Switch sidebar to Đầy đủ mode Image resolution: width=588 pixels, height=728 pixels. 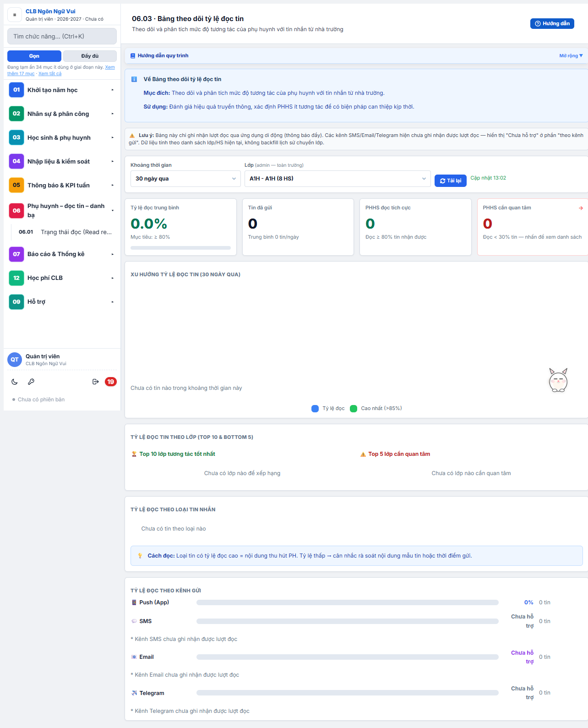90,56
